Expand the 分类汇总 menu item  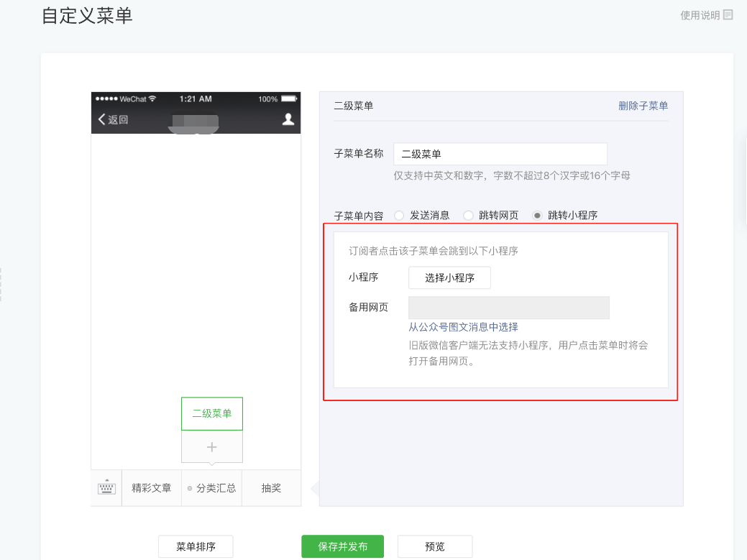coord(212,488)
